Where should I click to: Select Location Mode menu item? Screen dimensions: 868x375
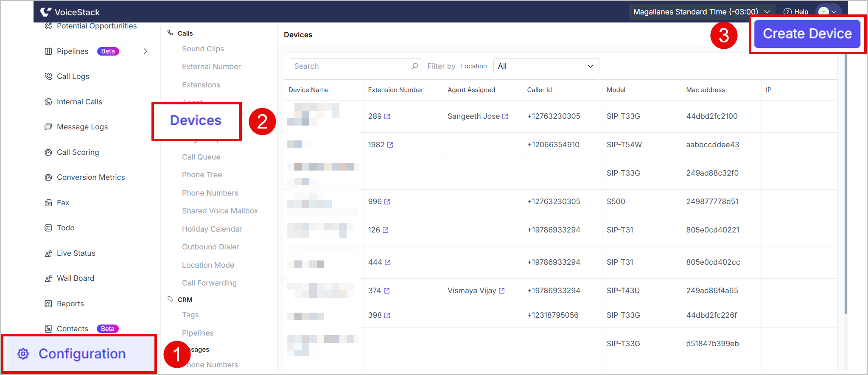point(208,265)
